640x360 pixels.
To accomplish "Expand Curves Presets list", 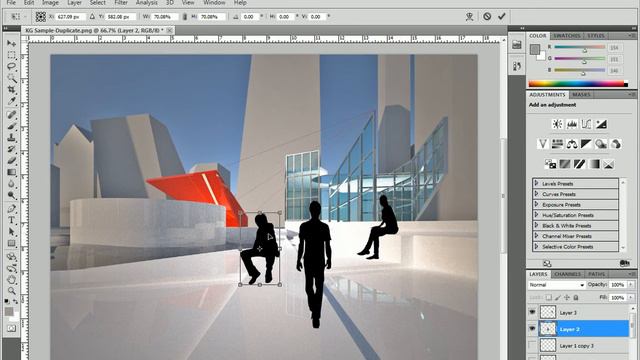I will click(x=536, y=194).
